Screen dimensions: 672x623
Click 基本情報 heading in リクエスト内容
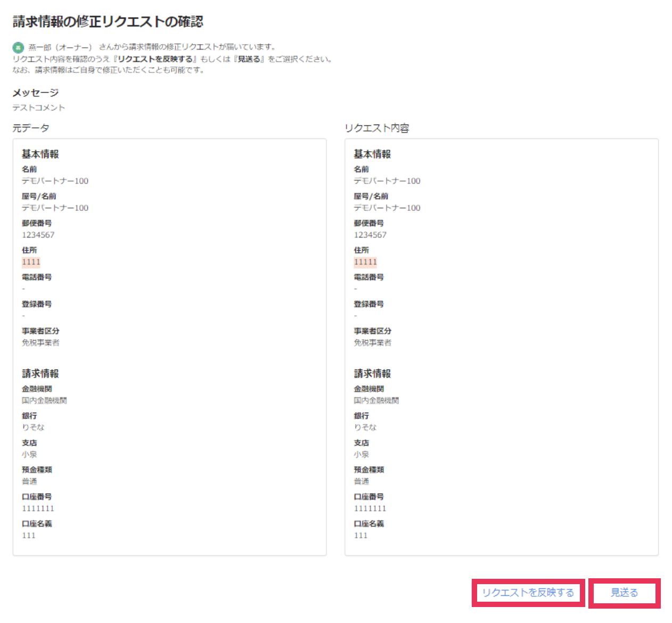tap(373, 154)
